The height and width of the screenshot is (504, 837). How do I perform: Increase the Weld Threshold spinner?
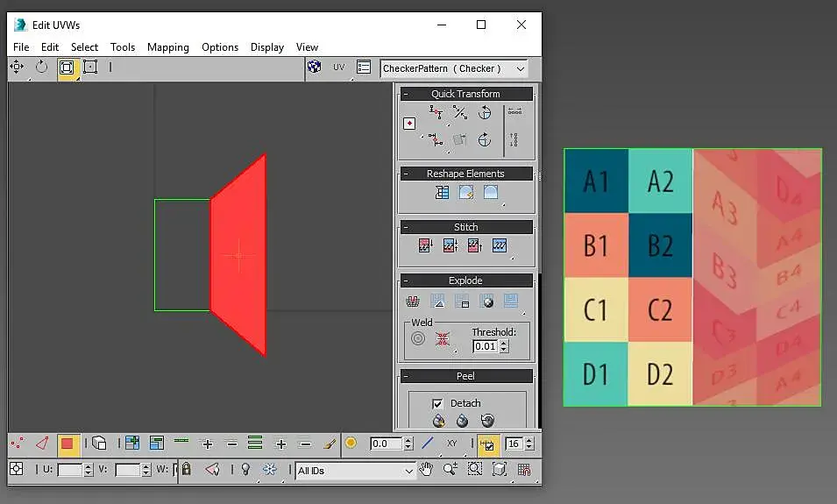[504, 344]
